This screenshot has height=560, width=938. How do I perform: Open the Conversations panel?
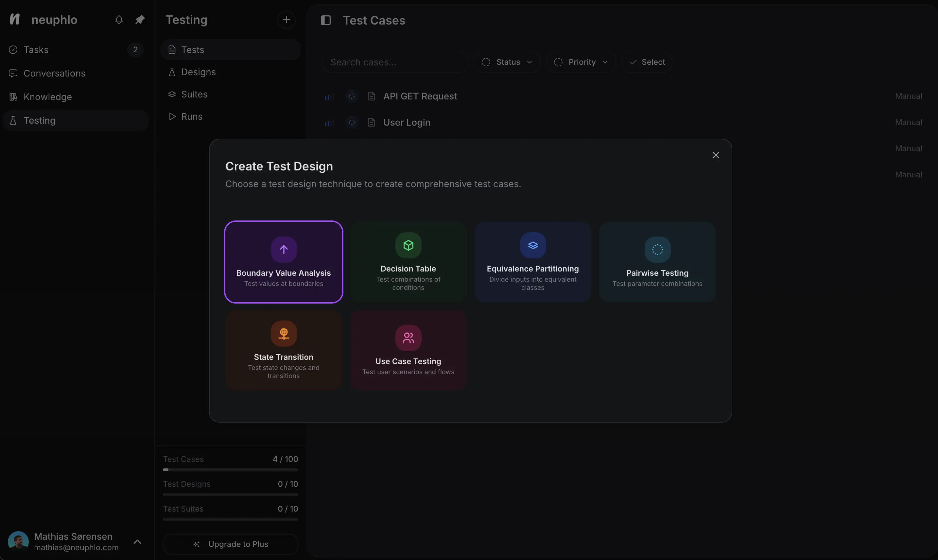pos(55,73)
